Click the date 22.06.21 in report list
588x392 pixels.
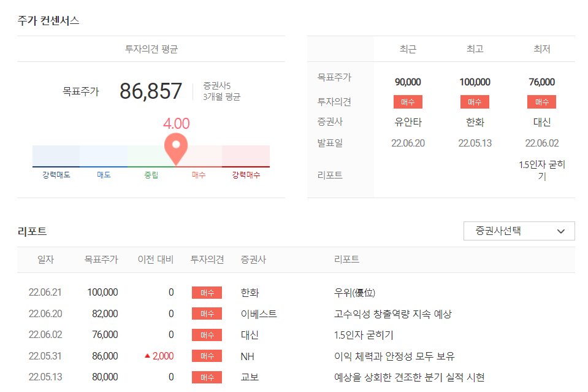(x=45, y=292)
